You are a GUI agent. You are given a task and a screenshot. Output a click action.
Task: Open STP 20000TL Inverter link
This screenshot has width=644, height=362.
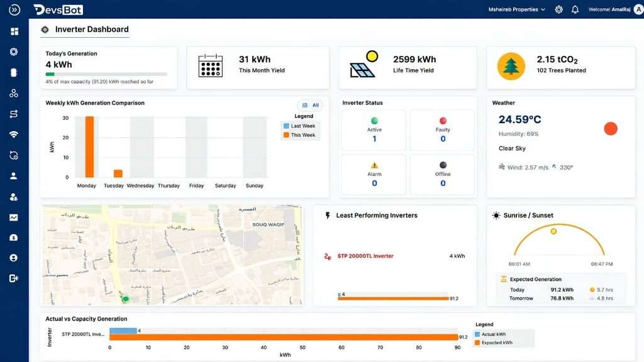tap(365, 256)
